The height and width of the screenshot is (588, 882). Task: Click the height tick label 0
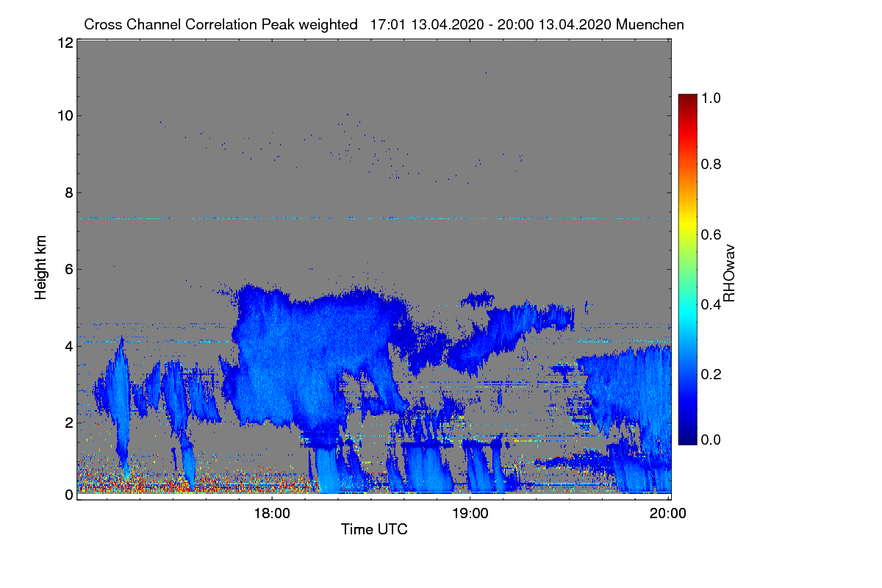coord(68,495)
